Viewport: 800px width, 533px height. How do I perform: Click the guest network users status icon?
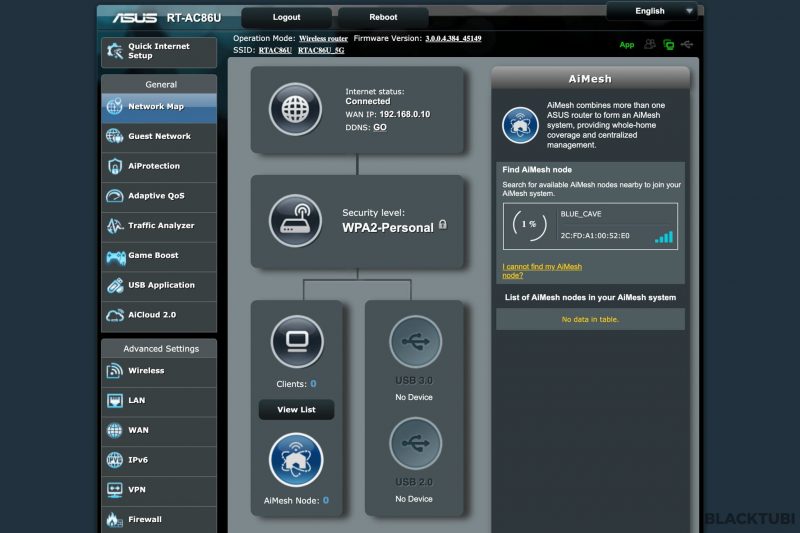[x=649, y=44]
